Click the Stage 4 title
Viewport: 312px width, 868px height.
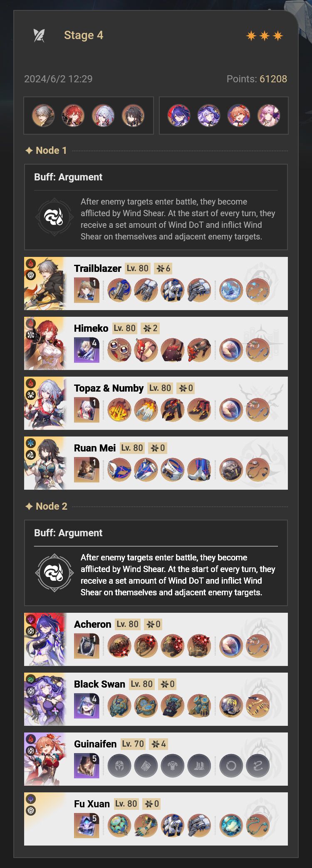tap(84, 35)
